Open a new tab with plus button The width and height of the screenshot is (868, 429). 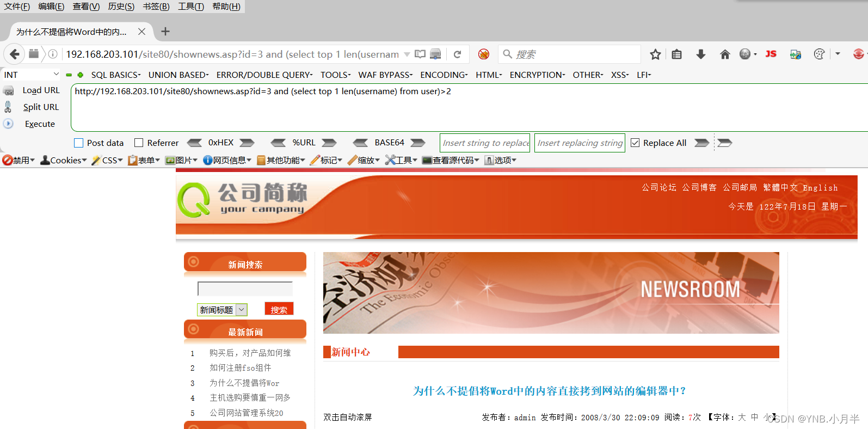[165, 32]
